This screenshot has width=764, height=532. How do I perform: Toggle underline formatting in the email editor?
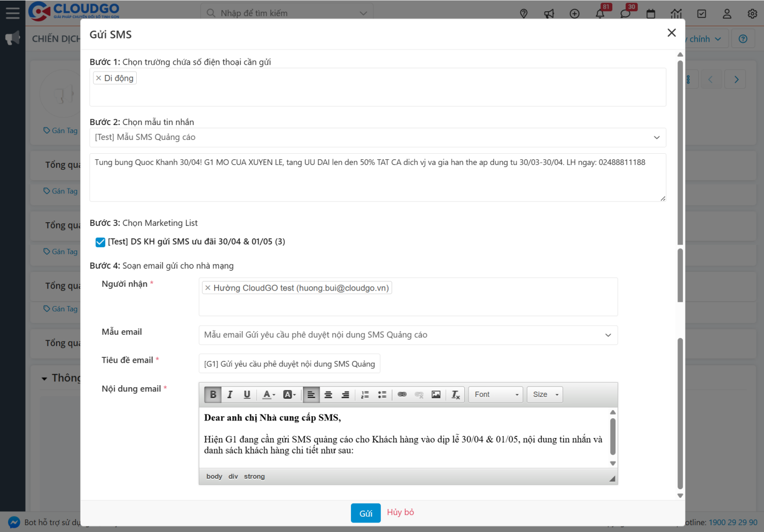coord(247,394)
